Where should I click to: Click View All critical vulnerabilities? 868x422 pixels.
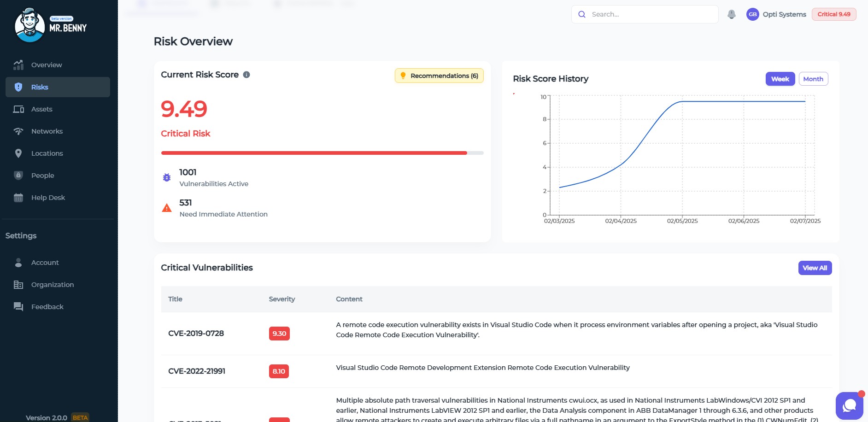click(815, 268)
